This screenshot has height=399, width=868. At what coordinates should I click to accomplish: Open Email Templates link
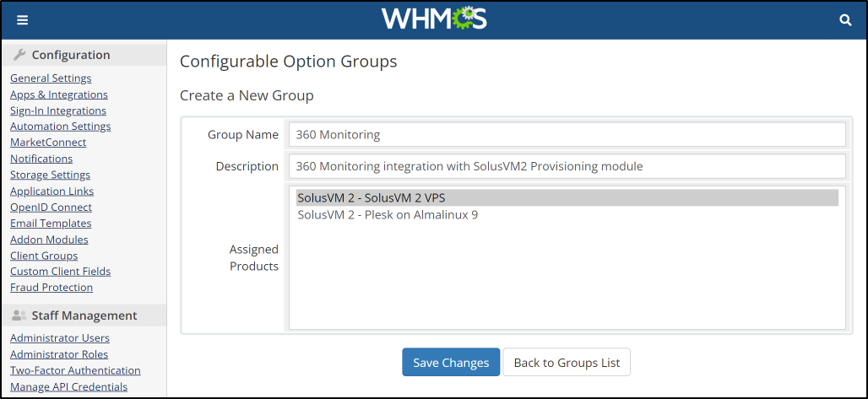51,223
